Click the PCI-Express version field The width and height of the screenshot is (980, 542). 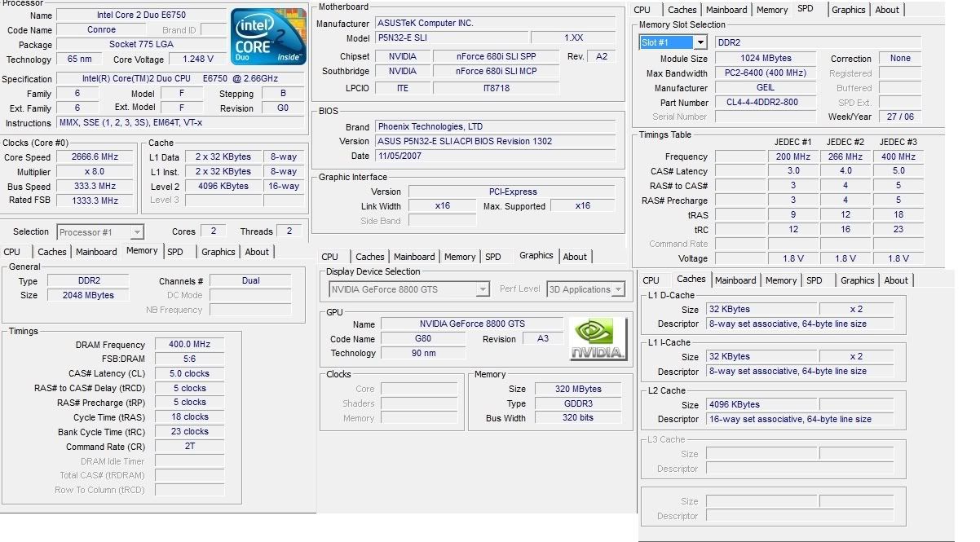pyautogui.click(x=512, y=192)
